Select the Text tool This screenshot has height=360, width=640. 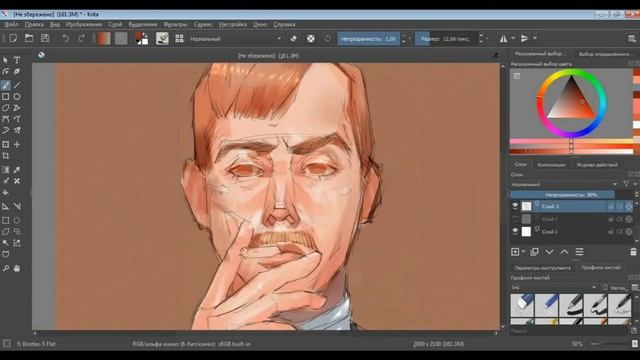[17, 60]
